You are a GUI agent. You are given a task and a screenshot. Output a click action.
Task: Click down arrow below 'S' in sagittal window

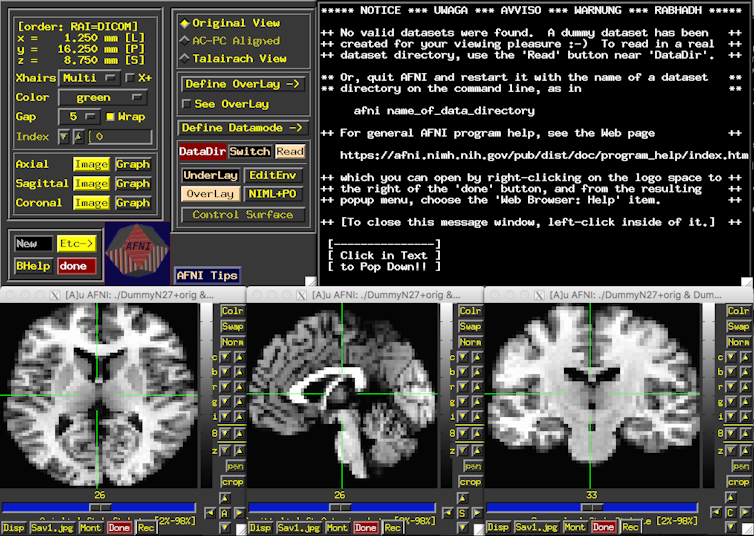tap(463, 528)
